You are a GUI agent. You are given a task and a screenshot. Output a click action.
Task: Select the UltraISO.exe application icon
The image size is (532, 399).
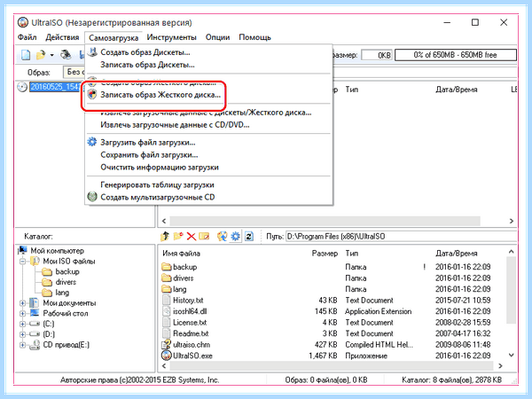click(x=167, y=356)
